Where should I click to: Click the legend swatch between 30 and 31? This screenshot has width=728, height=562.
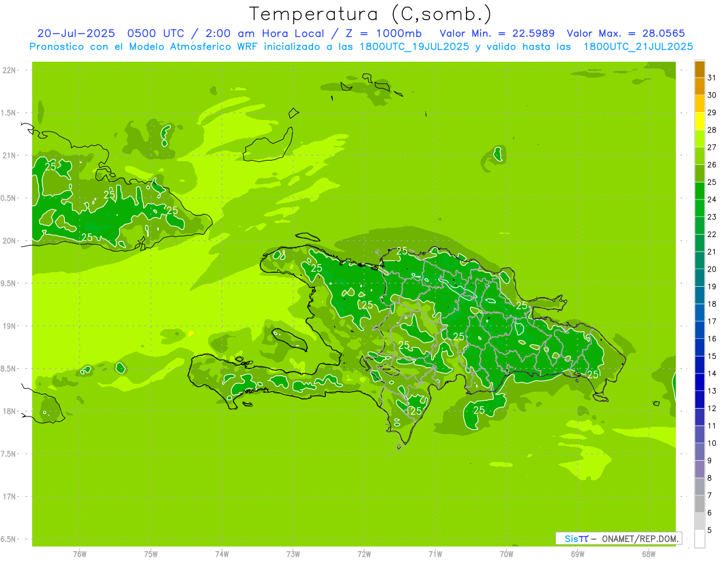(x=699, y=86)
